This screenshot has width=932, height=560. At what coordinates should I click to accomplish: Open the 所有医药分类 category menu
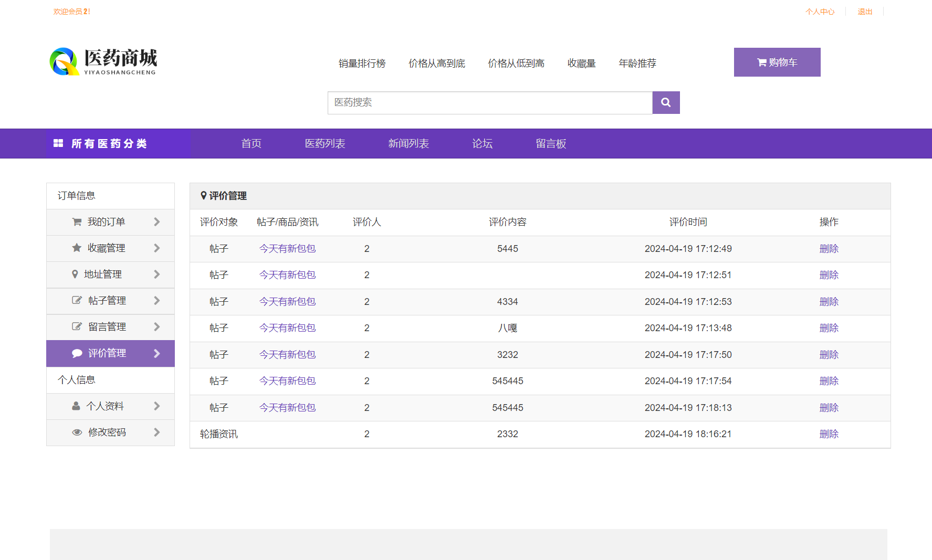(109, 143)
